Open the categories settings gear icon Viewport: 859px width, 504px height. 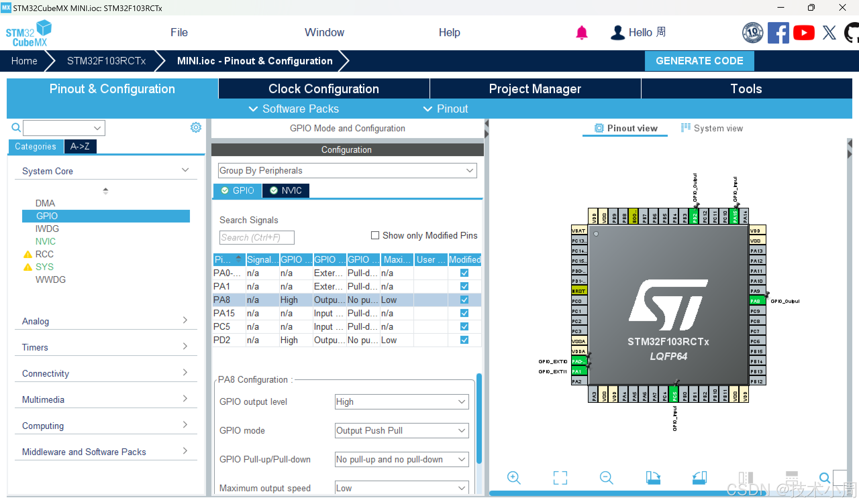[x=196, y=128]
